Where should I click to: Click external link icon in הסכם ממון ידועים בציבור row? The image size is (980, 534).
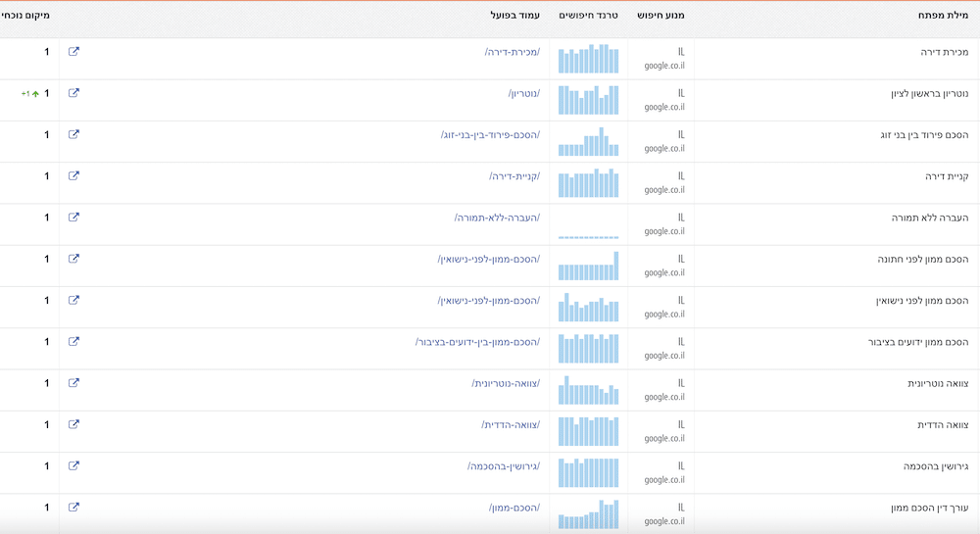73,342
